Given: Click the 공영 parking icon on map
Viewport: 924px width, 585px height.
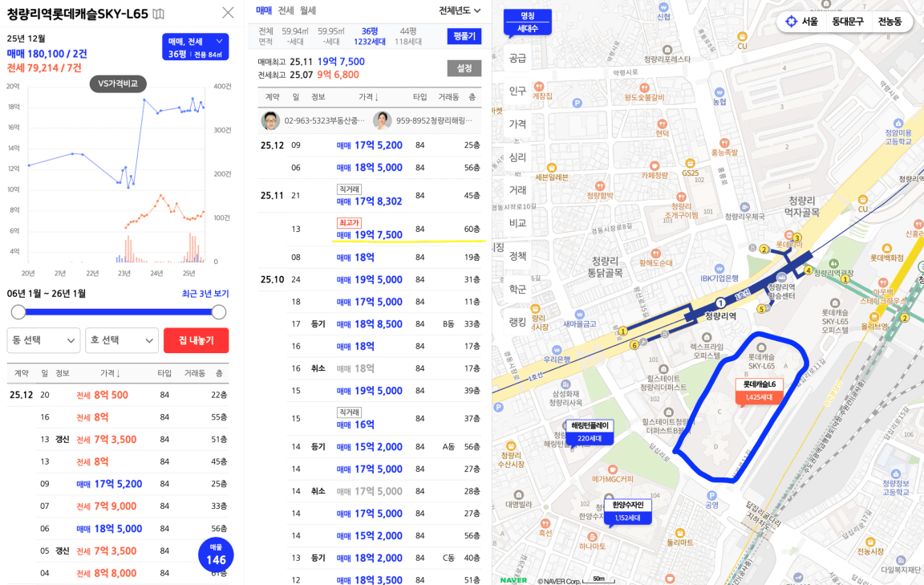Looking at the screenshot, I should (x=712, y=495).
